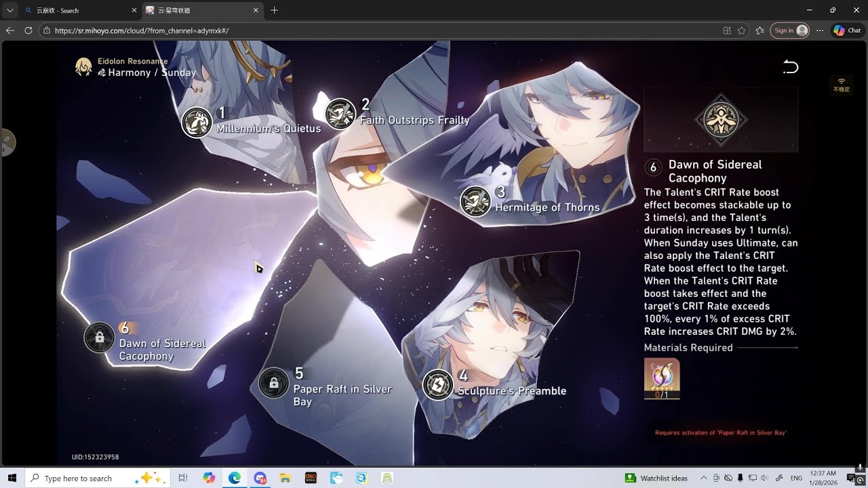Click the Sunday character avatar icon

[83, 66]
